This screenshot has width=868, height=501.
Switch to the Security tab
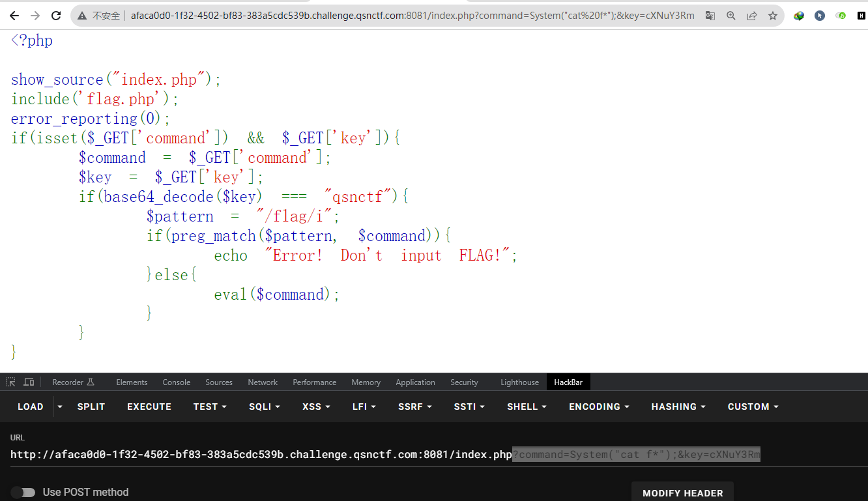pos(464,382)
